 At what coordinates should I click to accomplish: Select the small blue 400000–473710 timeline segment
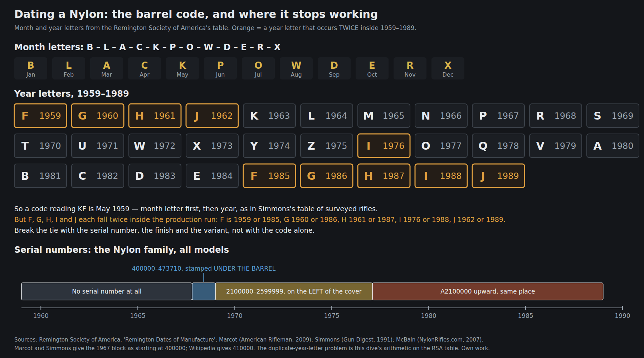point(204,291)
